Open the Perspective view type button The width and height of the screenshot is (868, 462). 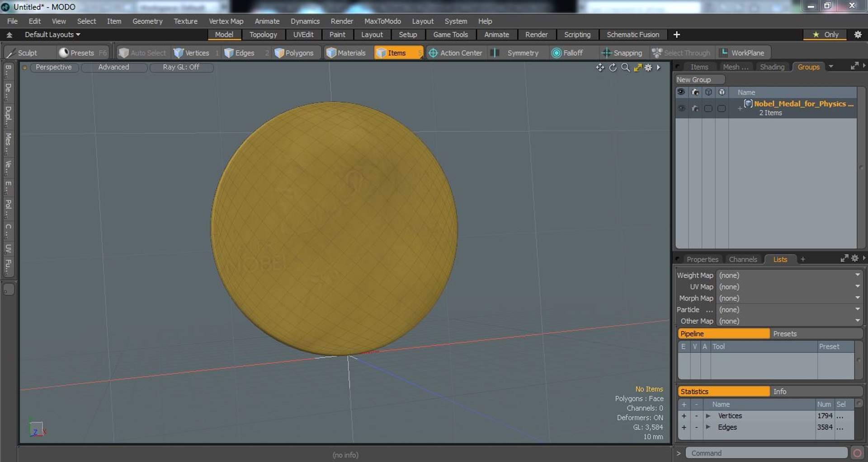(x=53, y=67)
